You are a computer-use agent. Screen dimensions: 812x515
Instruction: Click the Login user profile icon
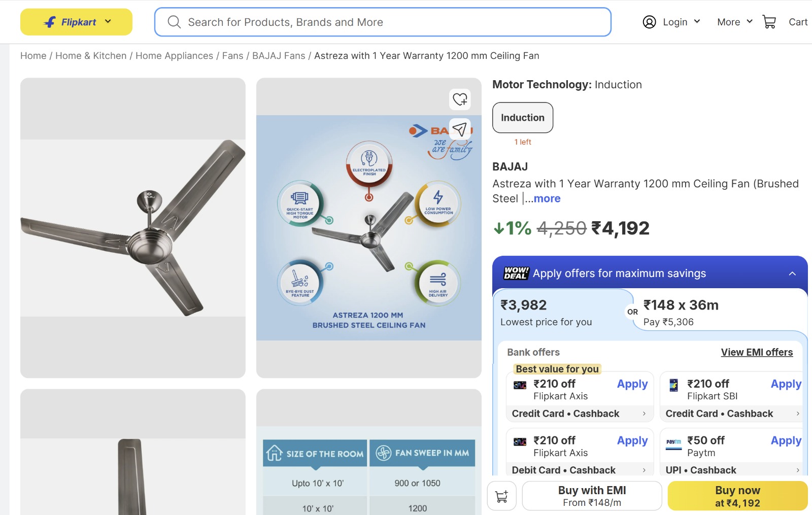(x=649, y=22)
